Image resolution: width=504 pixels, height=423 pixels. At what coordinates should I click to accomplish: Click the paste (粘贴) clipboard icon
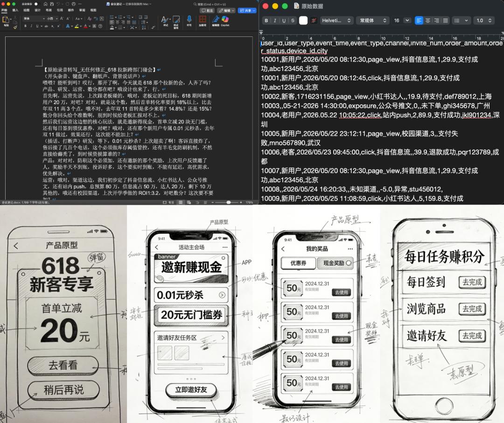6,20
